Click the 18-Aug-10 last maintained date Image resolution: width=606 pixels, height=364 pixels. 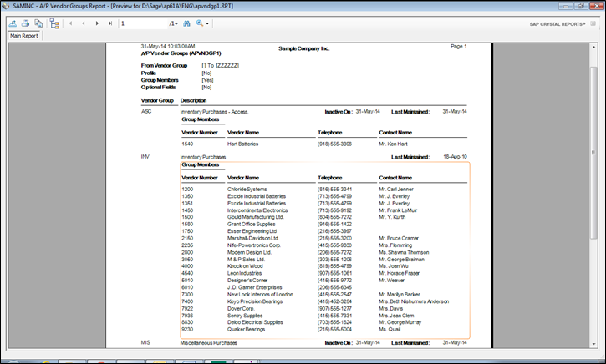click(x=455, y=157)
